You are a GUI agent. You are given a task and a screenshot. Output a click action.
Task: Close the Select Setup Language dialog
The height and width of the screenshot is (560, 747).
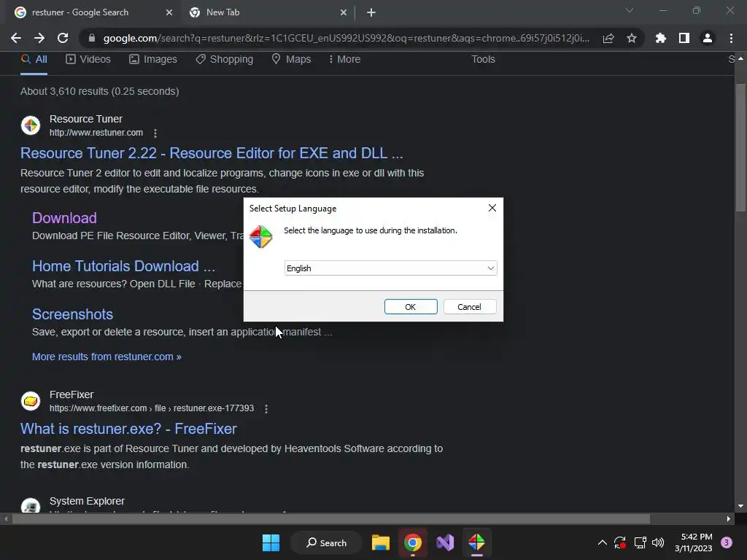tap(492, 208)
